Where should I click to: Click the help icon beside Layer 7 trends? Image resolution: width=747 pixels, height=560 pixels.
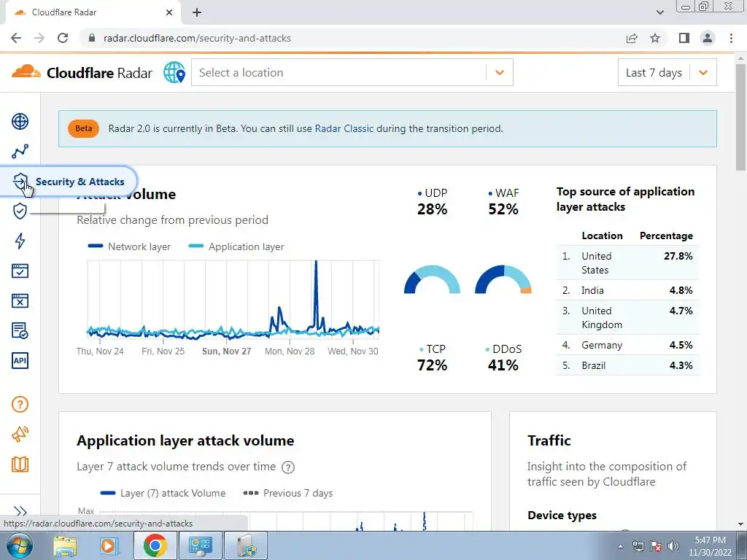pos(288,467)
